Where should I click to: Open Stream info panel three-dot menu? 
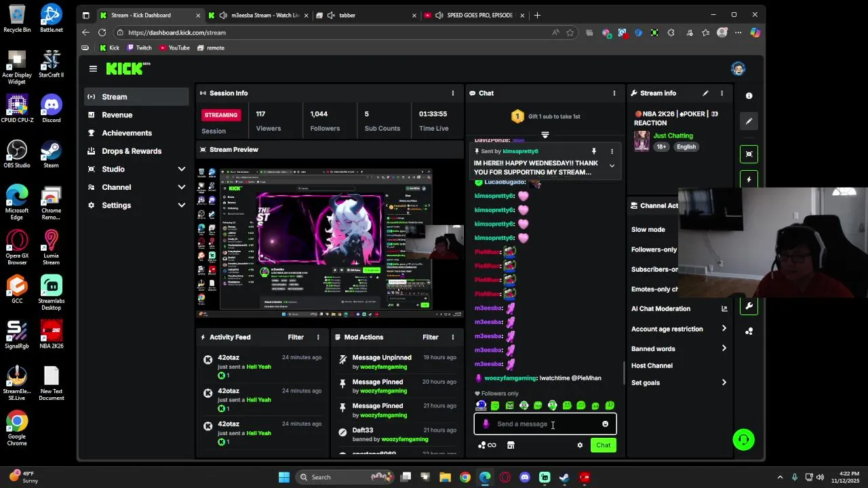tap(722, 93)
